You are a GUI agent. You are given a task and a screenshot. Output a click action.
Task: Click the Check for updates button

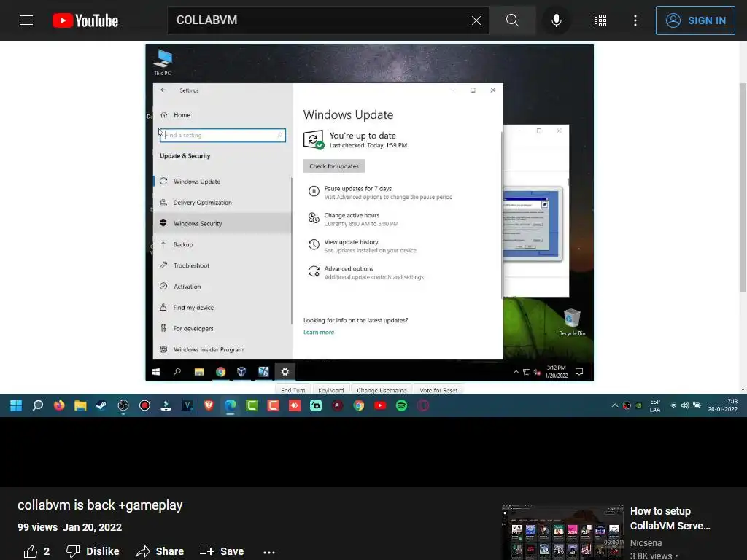point(334,166)
